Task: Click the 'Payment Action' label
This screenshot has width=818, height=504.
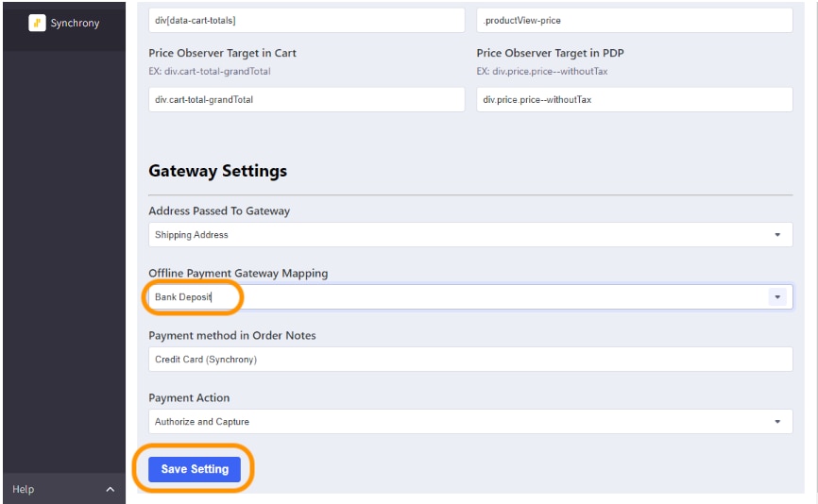Action: [189, 397]
